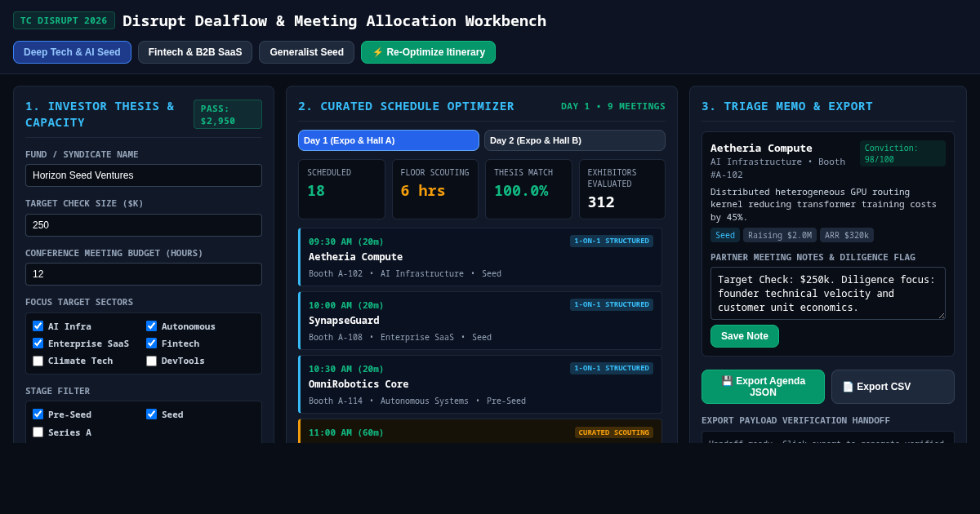Select the Aetheria Compute 09:30 AM meeting
This screenshot has height=514, width=980.
[x=480, y=257]
